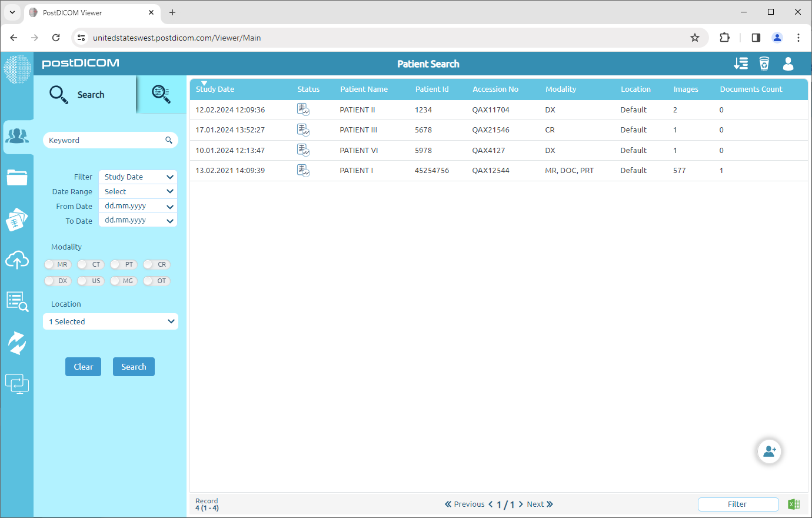812x518 pixels.
Task: Open the Location dropdown showing 1 Selected
Action: click(x=110, y=321)
